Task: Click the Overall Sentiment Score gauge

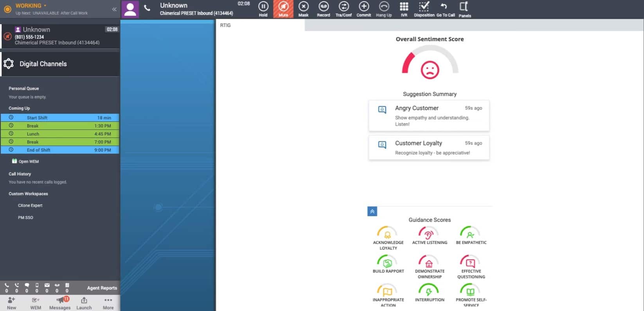Action: 430,63
